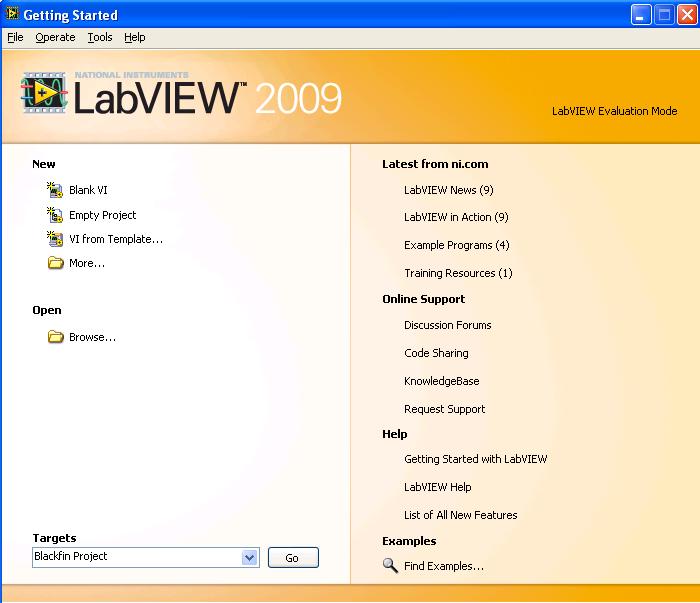Open LabVIEW in Action (9)
Viewport: 700px width, 603px height.
pos(456,217)
